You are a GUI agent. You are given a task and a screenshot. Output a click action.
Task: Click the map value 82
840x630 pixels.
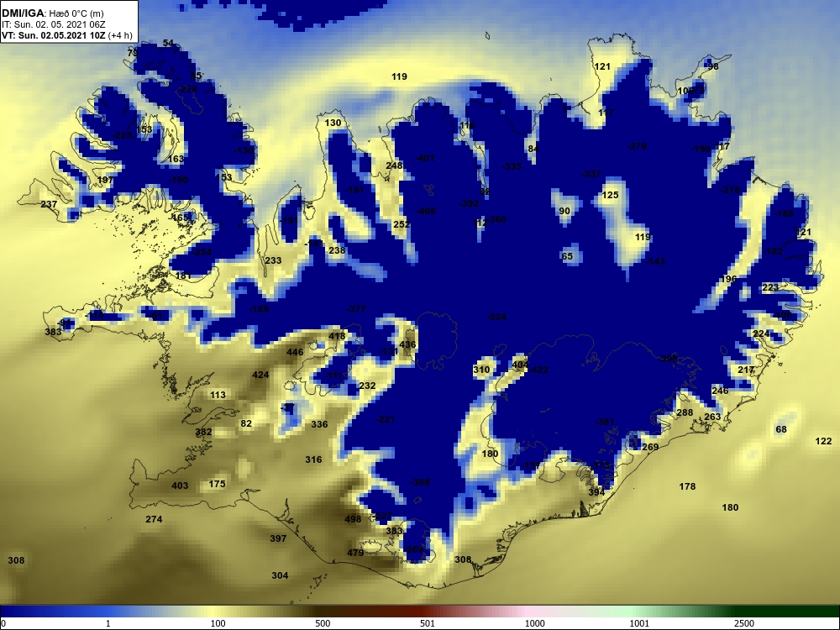pyautogui.click(x=246, y=423)
